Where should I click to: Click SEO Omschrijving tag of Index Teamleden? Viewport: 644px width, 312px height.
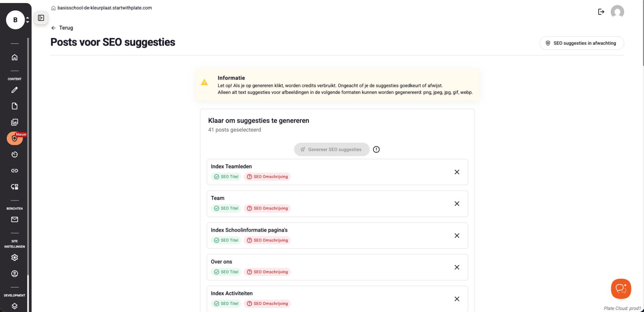click(267, 177)
